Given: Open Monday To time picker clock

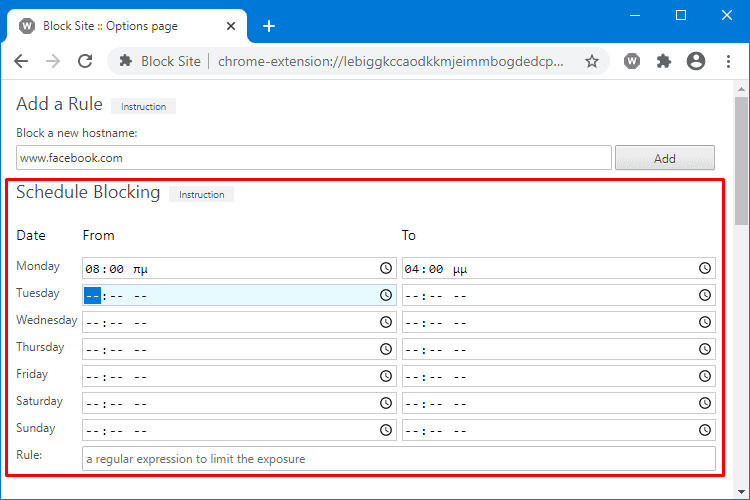Looking at the screenshot, I should click(705, 268).
